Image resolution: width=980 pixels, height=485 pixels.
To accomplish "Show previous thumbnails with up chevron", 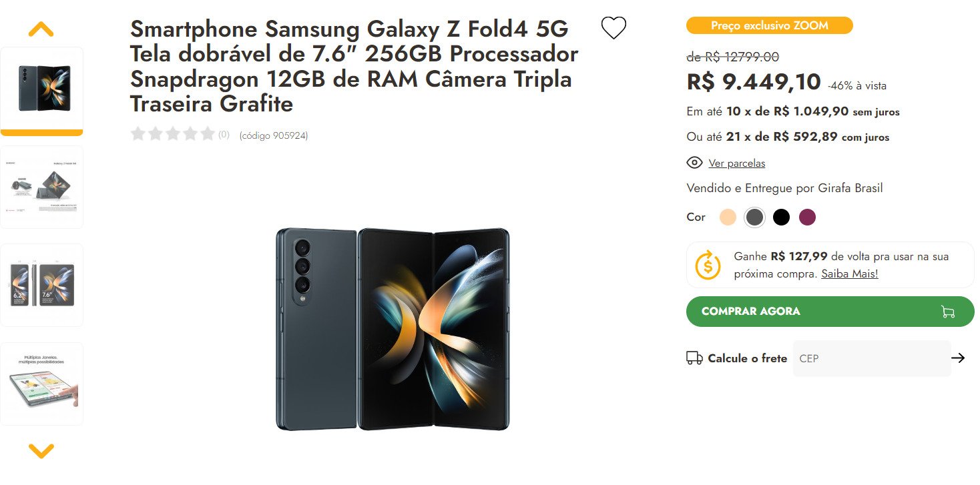I will pyautogui.click(x=41, y=29).
